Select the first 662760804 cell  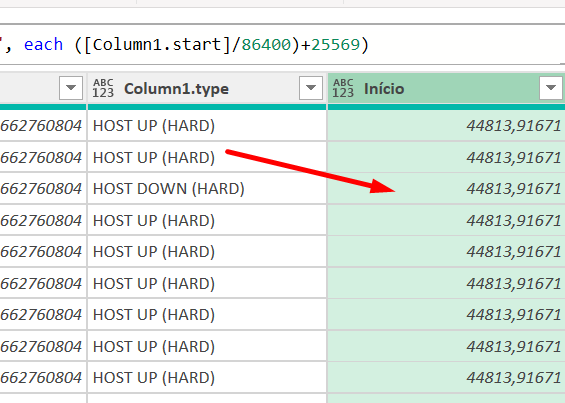click(x=43, y=125)
